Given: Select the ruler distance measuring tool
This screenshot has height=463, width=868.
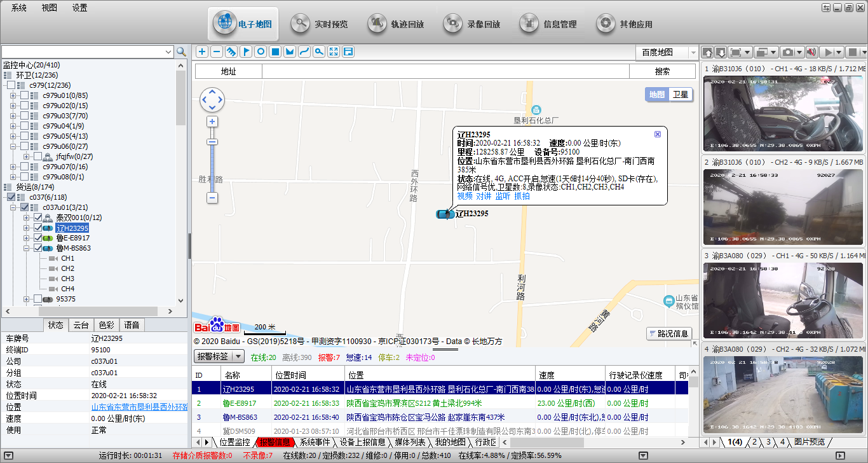Looking at the screenshot, I should [231, 52].
